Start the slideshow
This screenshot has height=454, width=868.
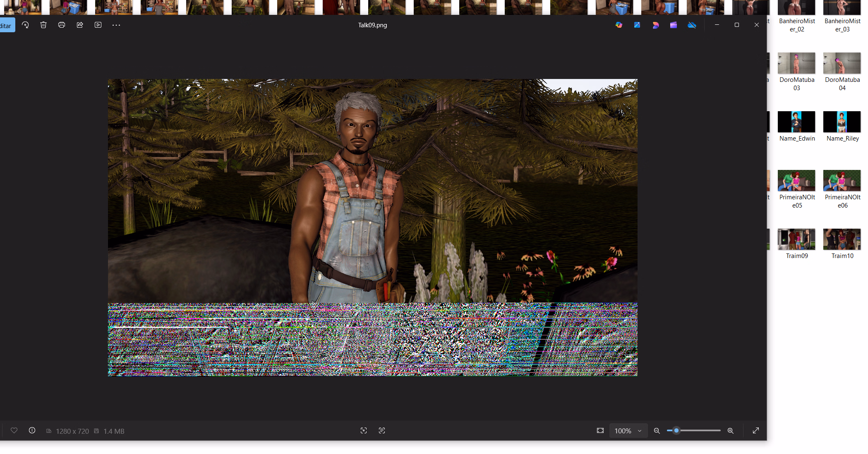click(98, 25)
